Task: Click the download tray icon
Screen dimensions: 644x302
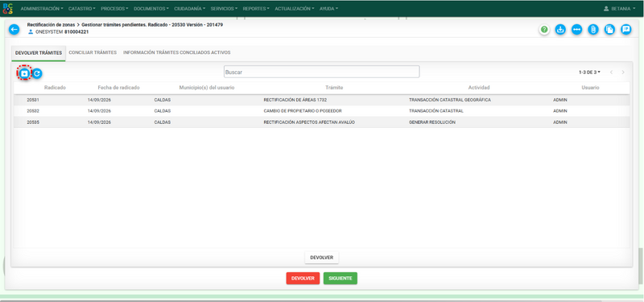Action: coord(560,30)
